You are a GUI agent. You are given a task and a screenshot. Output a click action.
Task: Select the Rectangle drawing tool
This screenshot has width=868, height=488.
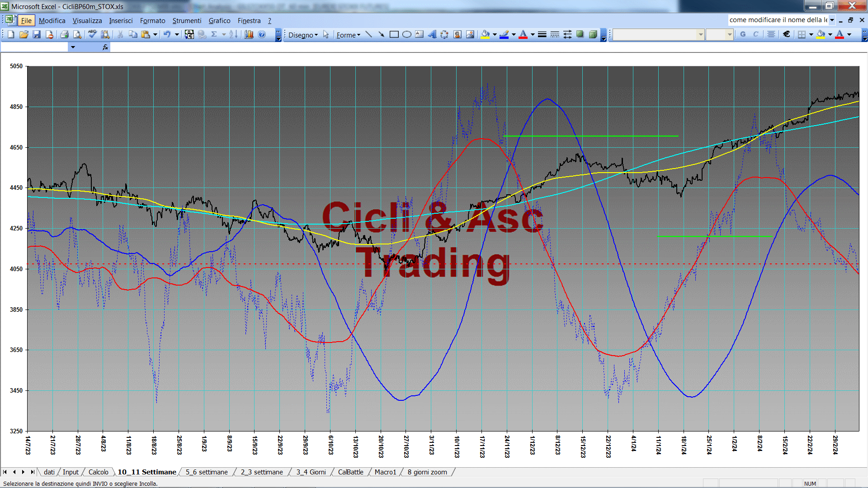(394, 34)
